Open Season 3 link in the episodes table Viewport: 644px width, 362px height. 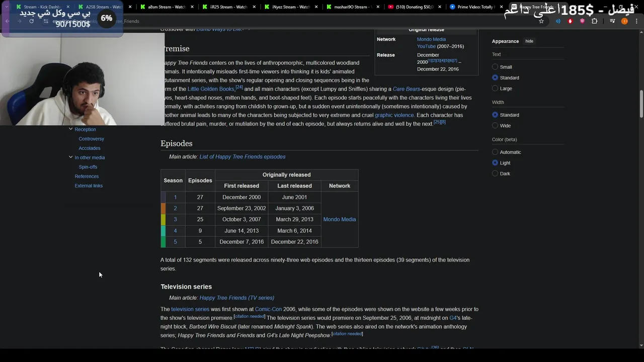coord(175,219)
